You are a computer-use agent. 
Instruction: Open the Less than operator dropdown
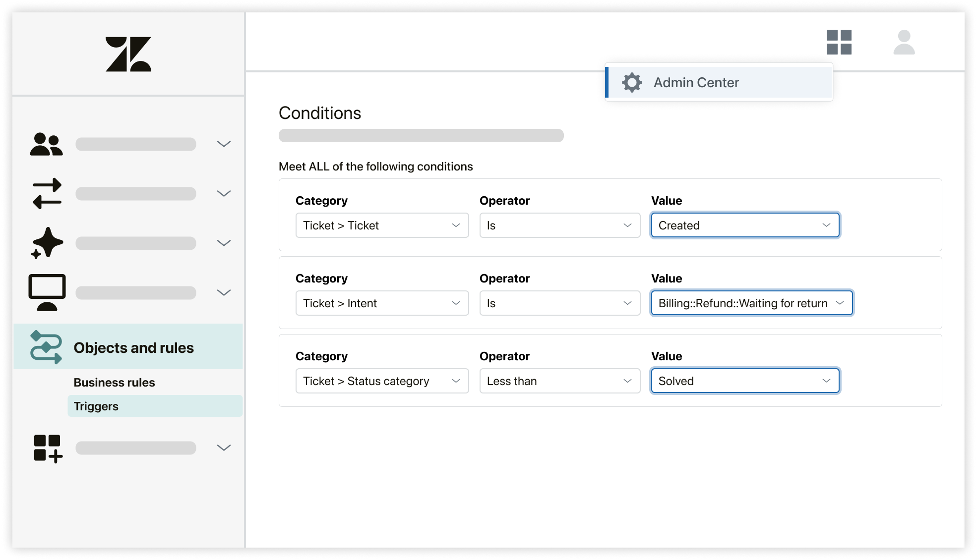559,381
